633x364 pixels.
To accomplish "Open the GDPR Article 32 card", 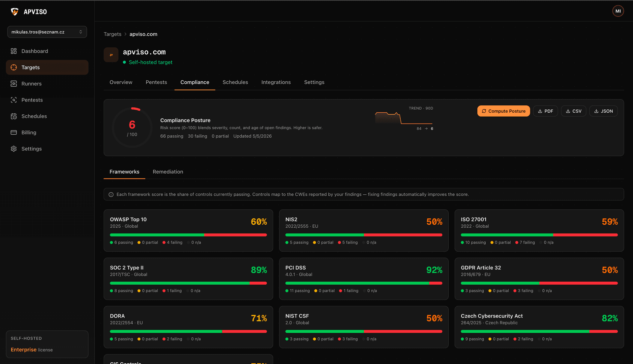I will point(539,279).
